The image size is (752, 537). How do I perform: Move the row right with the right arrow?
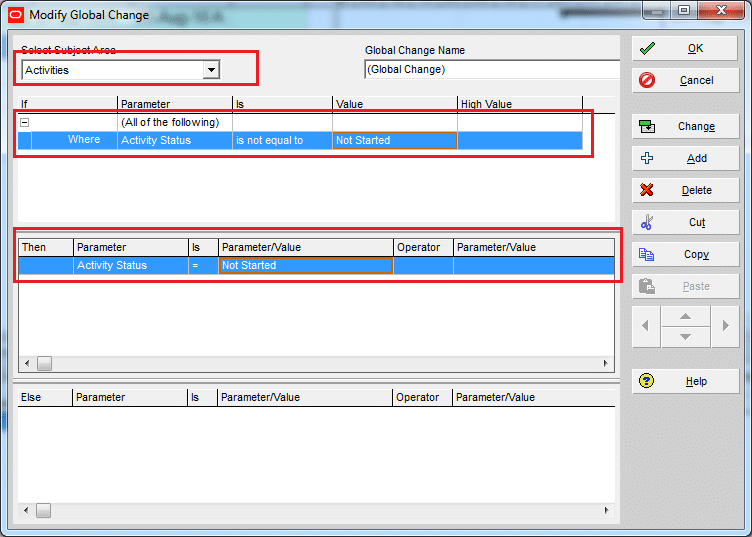[x=725, y=326]
